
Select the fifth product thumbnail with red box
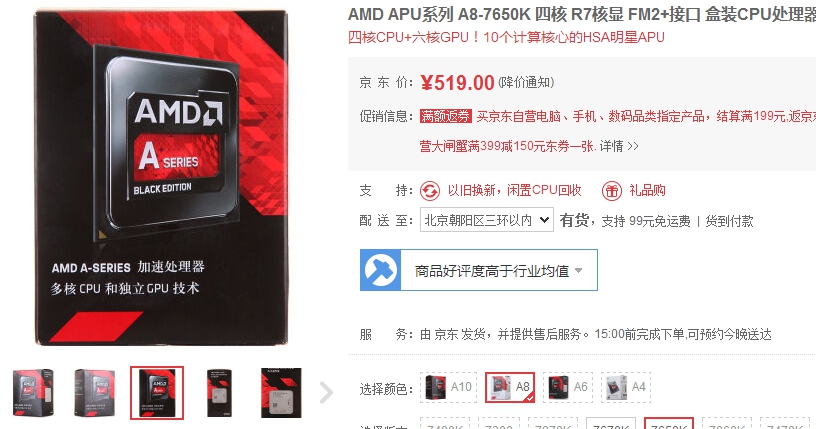281,393
